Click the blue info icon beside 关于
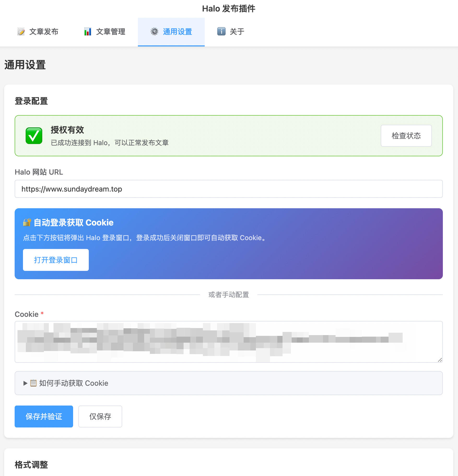458x476 pixels. click(221, 32)
